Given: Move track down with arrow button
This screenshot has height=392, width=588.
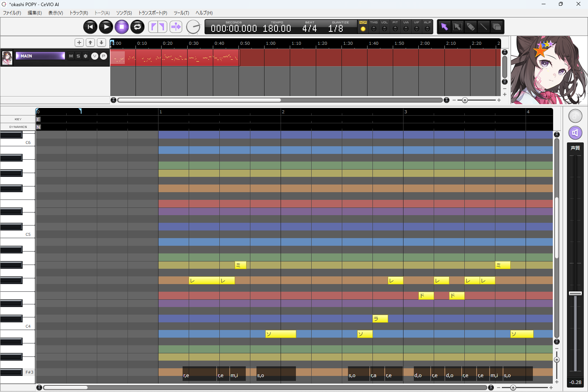Looking at the screenshot, I should tap(101, 42).
